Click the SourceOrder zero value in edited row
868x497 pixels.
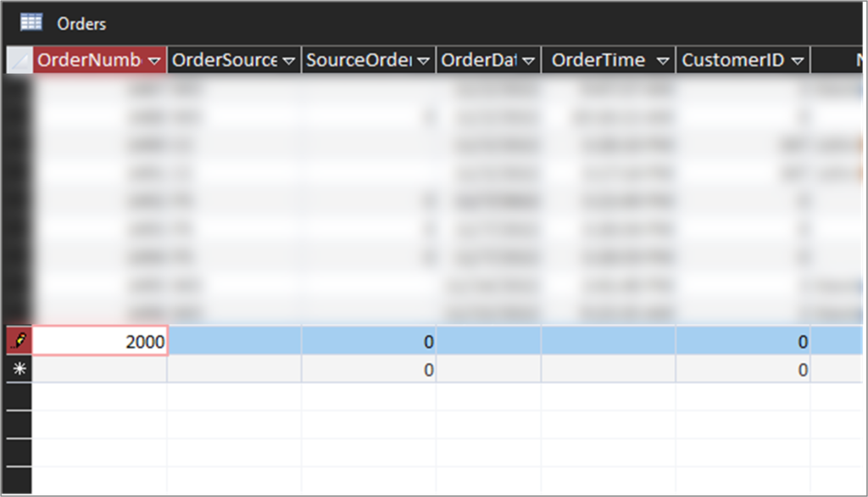pyautogui.click(x=428, y=341)
